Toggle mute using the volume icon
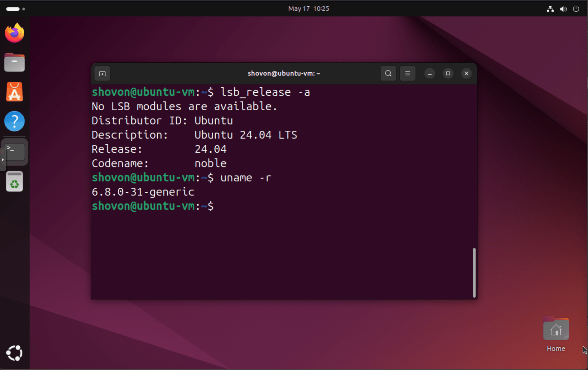This screenshot has height=370, width=588. pos(563,9)
